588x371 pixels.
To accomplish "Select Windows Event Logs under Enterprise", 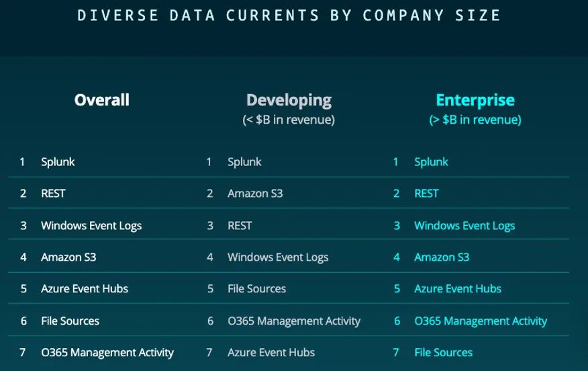I will click(x=464, y=226).
